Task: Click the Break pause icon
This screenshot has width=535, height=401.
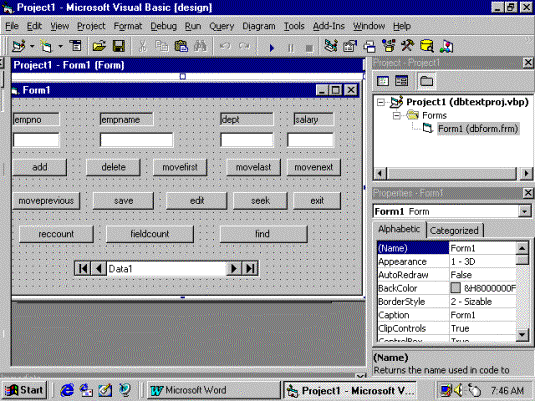Action: tap(290, 48)
